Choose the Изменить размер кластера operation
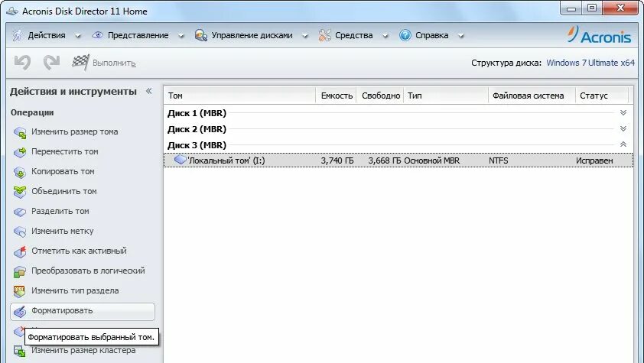Screen dimensions: 644x363 click(x=83, y=350)
